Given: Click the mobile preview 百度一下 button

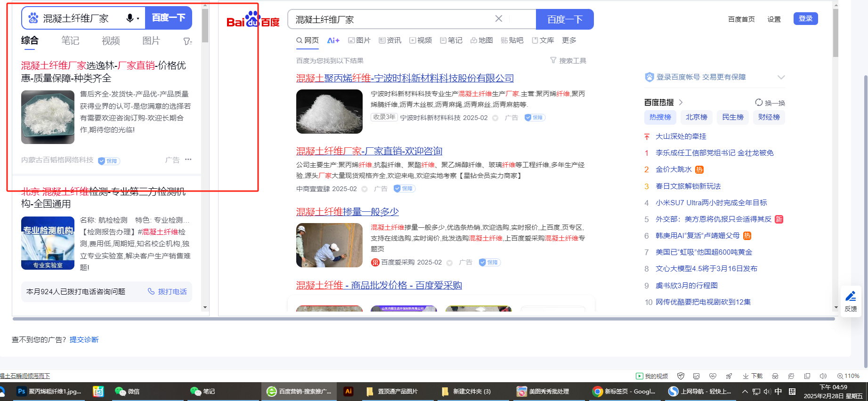Looking at the screenshot, I should click(169, 18).
